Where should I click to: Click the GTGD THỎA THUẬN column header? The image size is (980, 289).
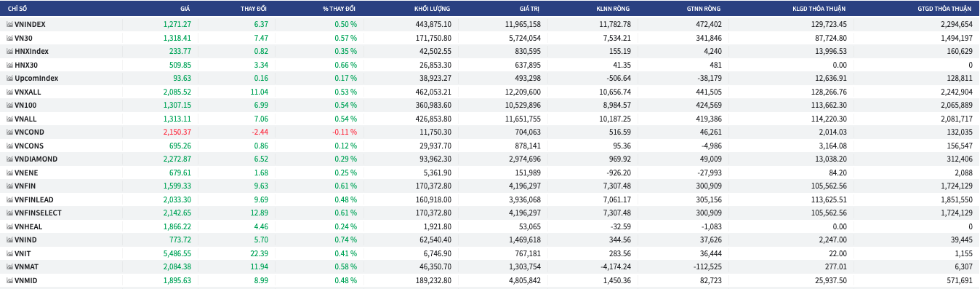[948, 8]
